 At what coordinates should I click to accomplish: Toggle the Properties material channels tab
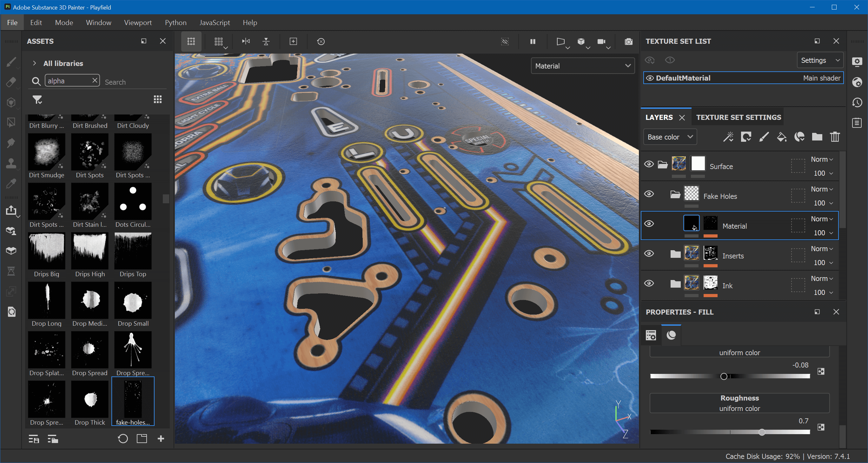[x=671, y=335]
